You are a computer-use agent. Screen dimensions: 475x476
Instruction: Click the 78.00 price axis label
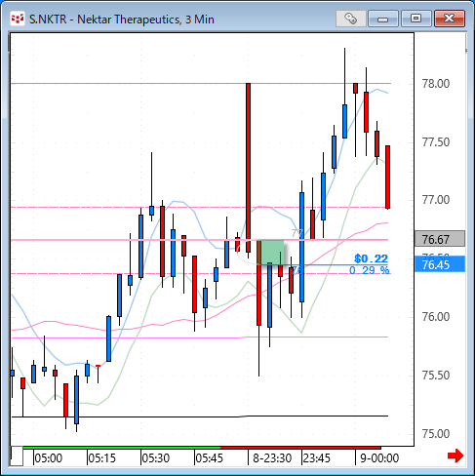[436, 84]
